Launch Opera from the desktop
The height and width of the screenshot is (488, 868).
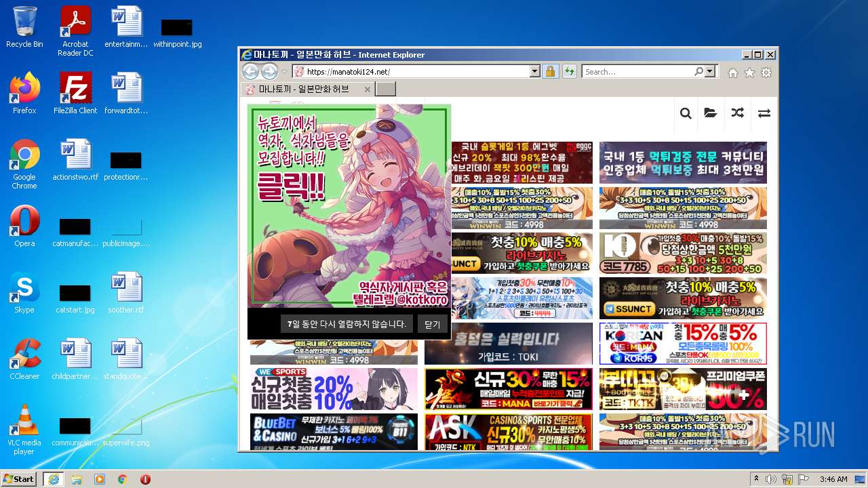pyautogui.click(x=24, y=226)
